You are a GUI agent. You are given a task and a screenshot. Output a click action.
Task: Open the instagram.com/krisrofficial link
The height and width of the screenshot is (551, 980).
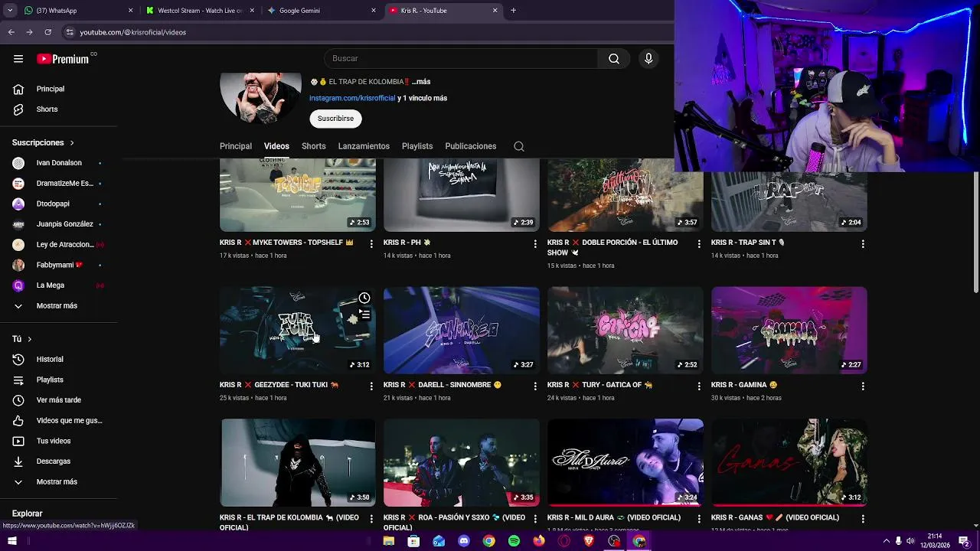pos(352,98)
